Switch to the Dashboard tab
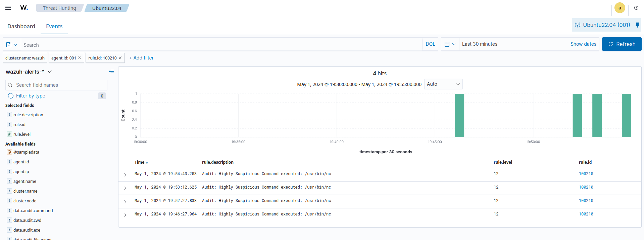Image resolution: width=644 pixels, height=240 pixels. (21, 26)
